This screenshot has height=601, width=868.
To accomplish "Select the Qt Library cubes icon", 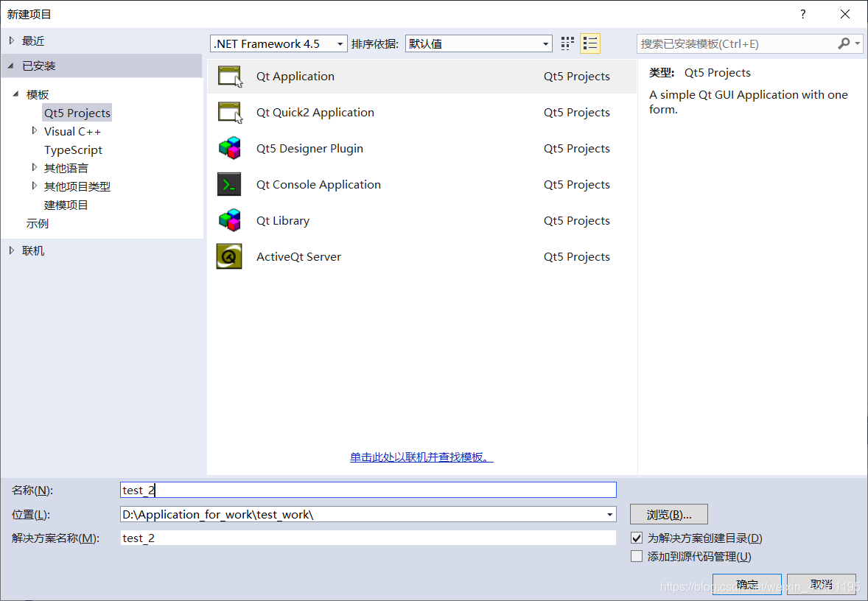I will pyautogui.click(x=230, y=220).
